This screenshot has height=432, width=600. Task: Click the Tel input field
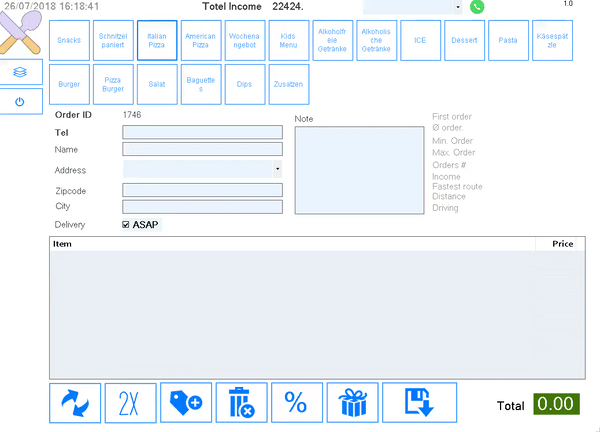tap(202, 131)
